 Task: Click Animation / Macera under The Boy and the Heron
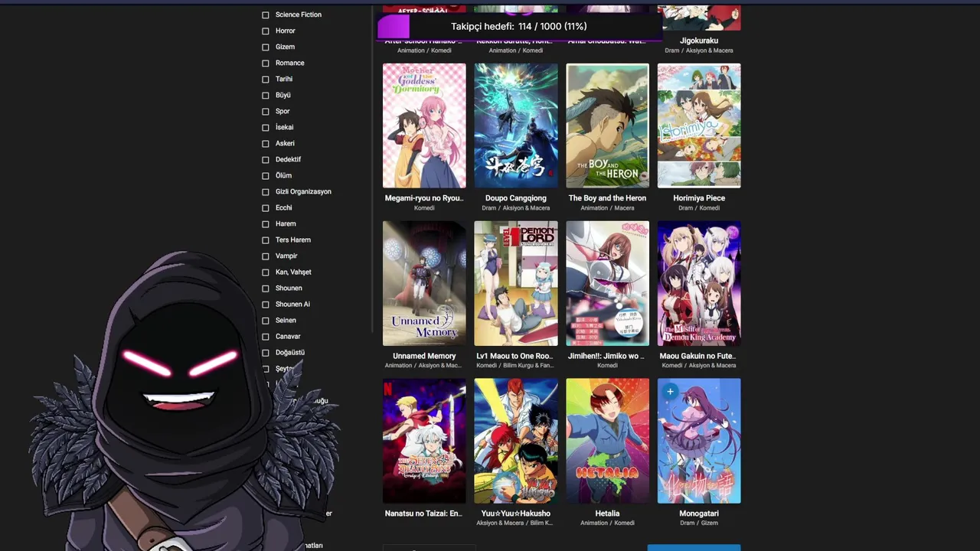(x=607, y=208)
